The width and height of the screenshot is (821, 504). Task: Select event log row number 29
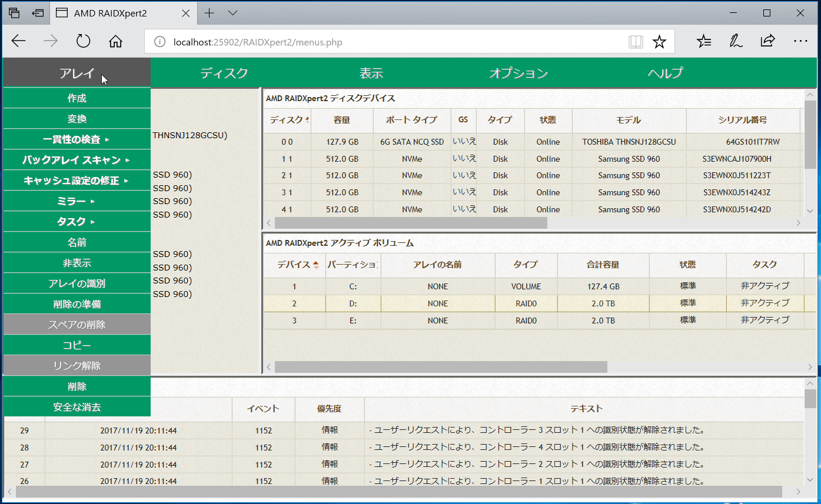404,430
